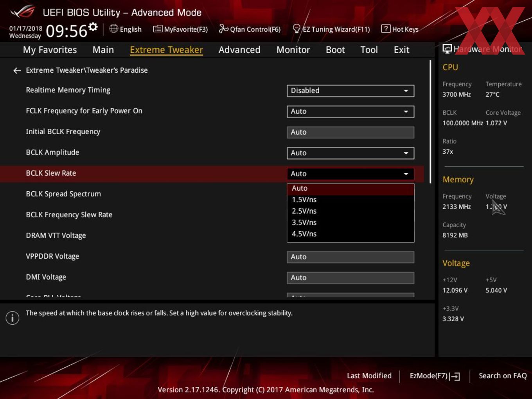Open FCLK Frequency for Early Power On dropdown

(x=350, y=111)
